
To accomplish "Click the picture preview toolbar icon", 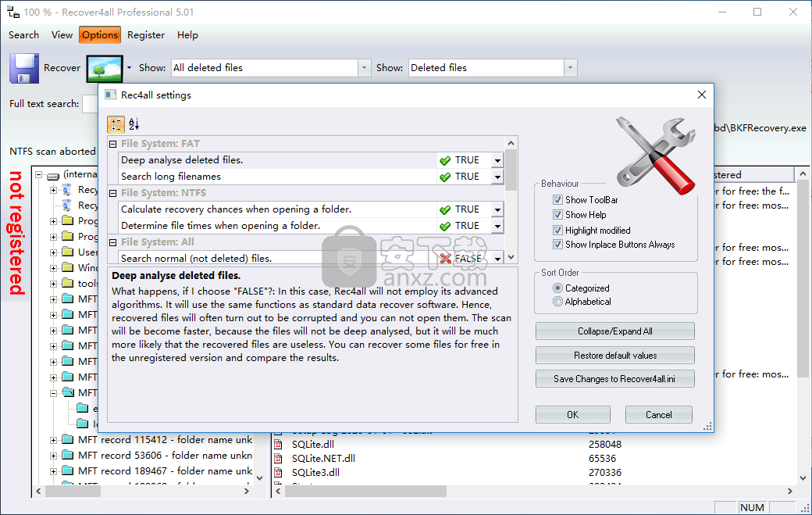I will click(x=105, y=69).
